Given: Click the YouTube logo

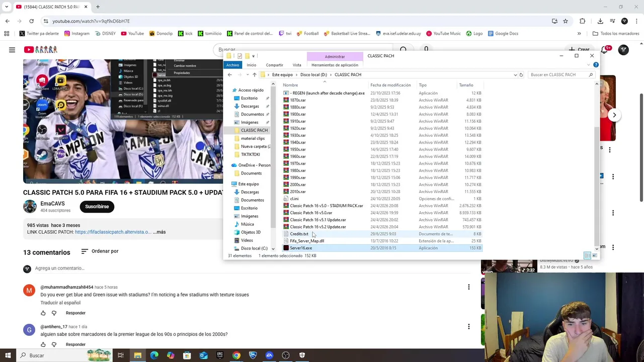Looking at the screenshot, I should point(41,50).
